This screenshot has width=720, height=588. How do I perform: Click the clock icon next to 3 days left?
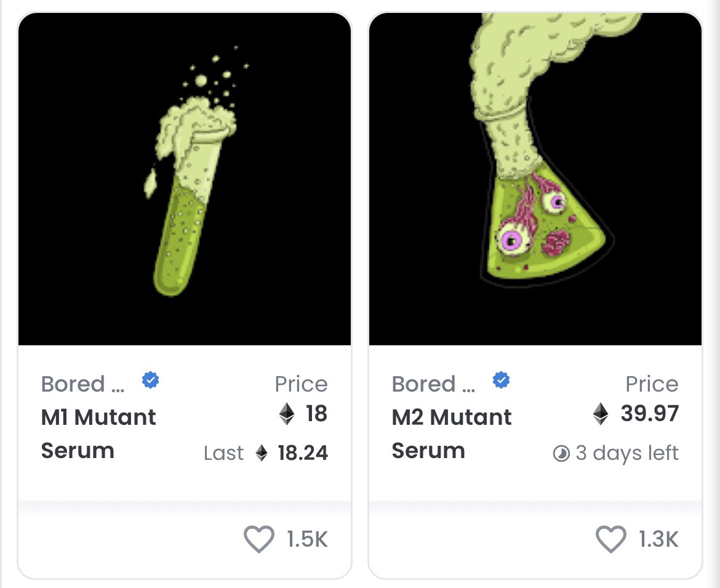(x=561, y=454)
